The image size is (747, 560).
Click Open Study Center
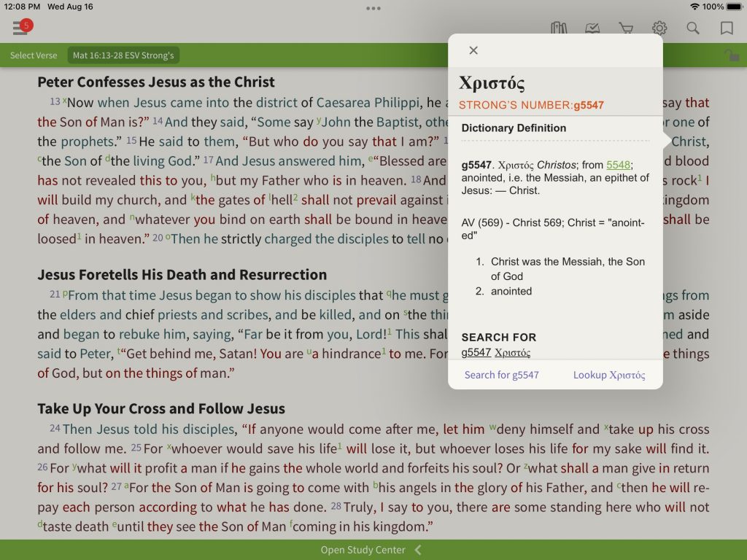tap(363, 550)
